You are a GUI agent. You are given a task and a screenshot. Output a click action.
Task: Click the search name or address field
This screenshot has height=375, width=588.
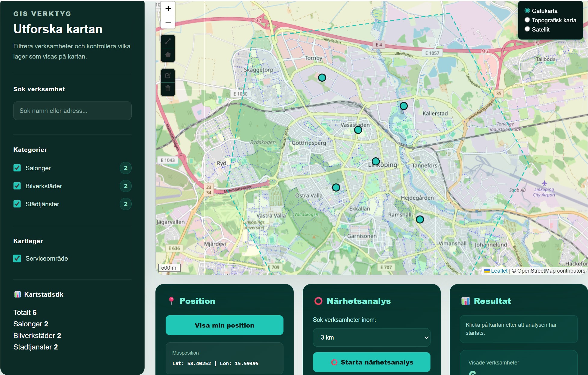click(x=72, y=111)
